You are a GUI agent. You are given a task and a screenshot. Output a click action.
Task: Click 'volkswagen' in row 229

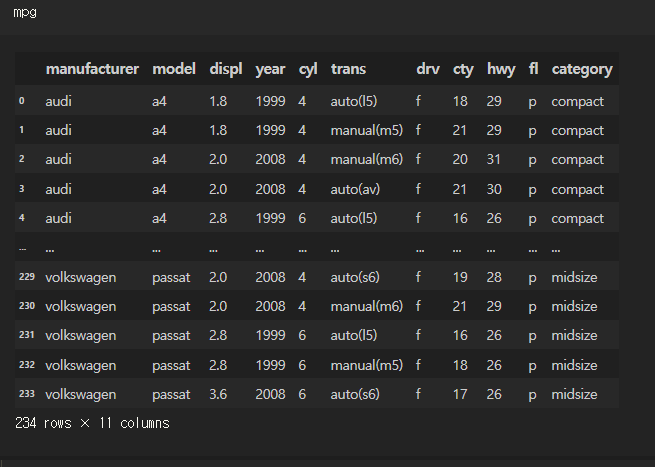click(x=81, y=277)
